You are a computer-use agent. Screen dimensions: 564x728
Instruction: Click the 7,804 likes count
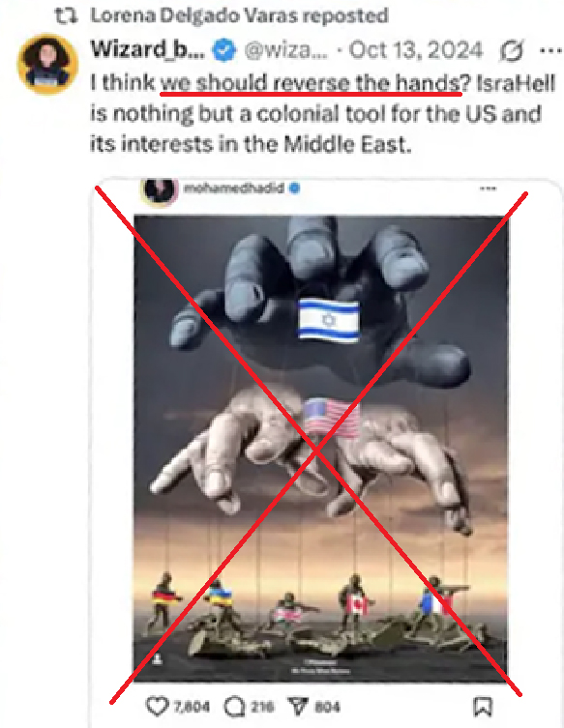pyautogui.click(x=192, y=707)
